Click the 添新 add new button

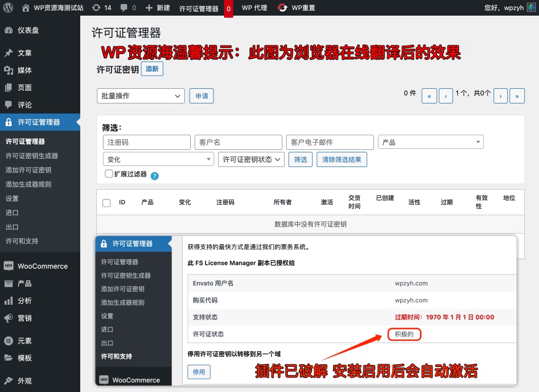(152, 69)
